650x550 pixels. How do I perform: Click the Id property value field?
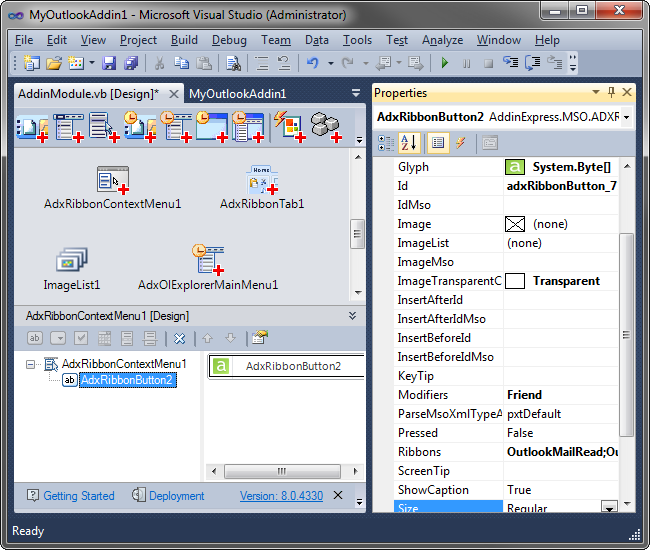click(561, 186)
